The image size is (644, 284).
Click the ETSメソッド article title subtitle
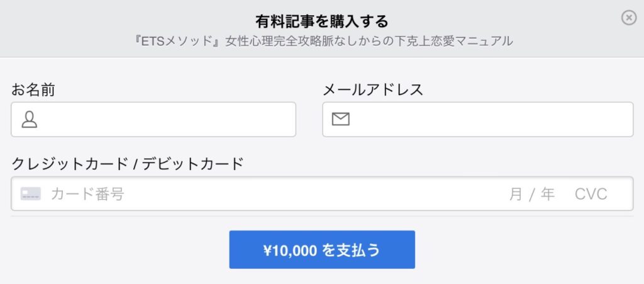[323, 41]
